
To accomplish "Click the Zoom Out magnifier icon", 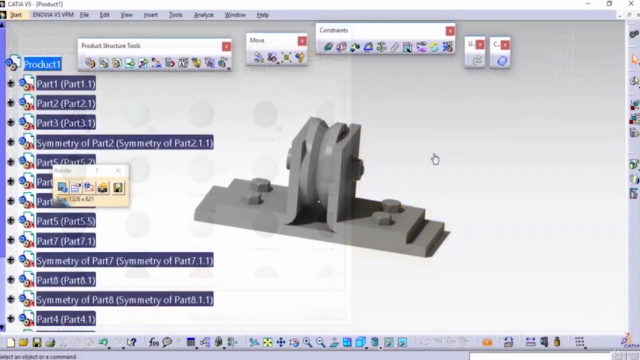I will pyautogui.click(x=320, y=342).
